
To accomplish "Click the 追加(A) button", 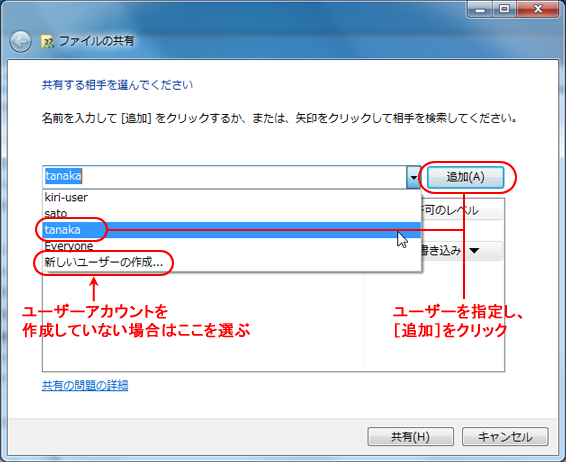I will [465, 177].
